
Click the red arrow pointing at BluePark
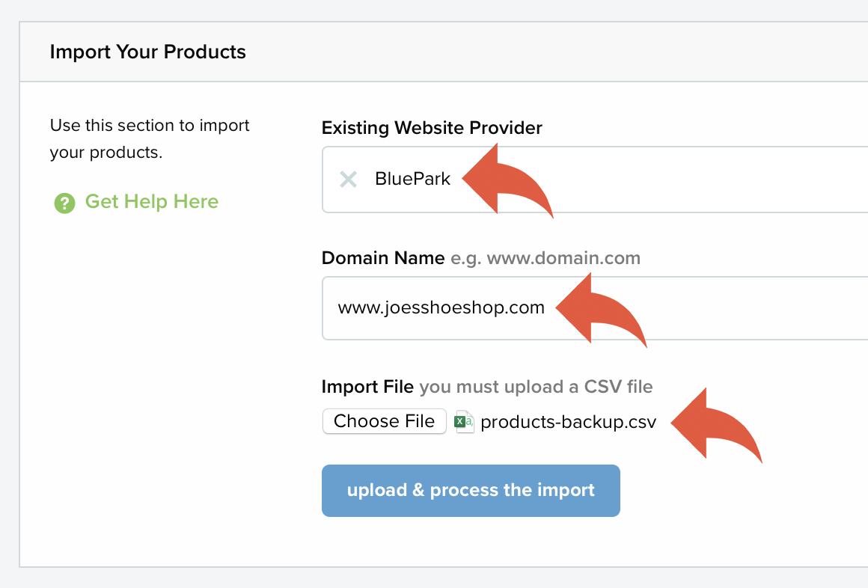click(x=507, y=180)
